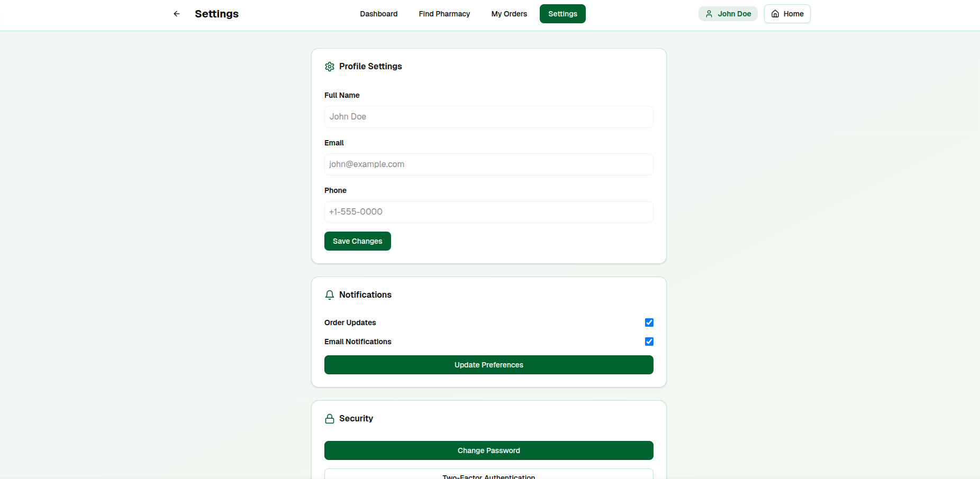Disable Email Notifications
This screenshot has width=980, height=479.
[x=649, y=342]
